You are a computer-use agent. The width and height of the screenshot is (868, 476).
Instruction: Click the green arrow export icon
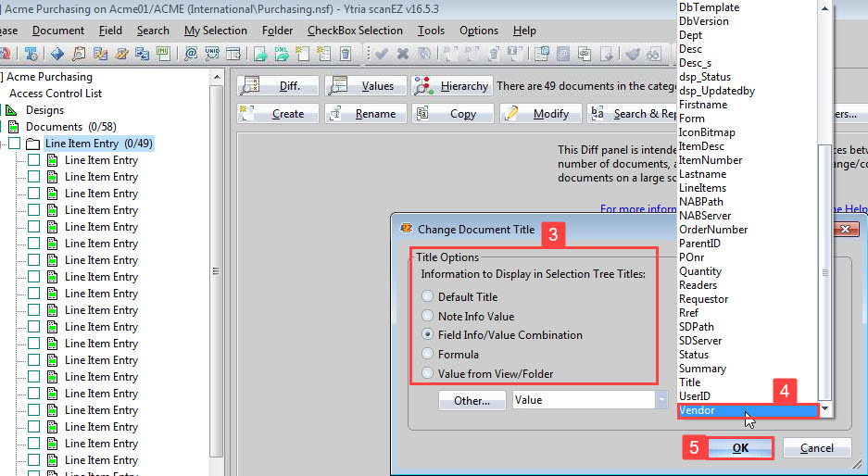260,53
